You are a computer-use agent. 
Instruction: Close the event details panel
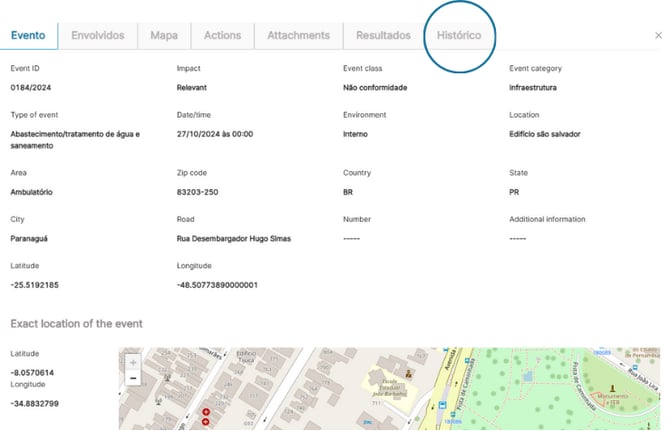coord(657,35)
